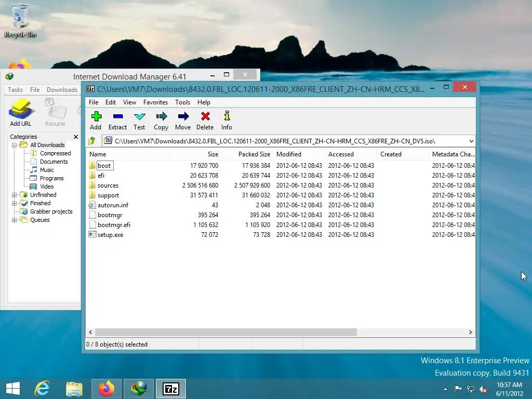Image resolution: width=532 pixels, height=399 pixels.
Task: Sort by Created column header
Action: click(x=403, y=154)
